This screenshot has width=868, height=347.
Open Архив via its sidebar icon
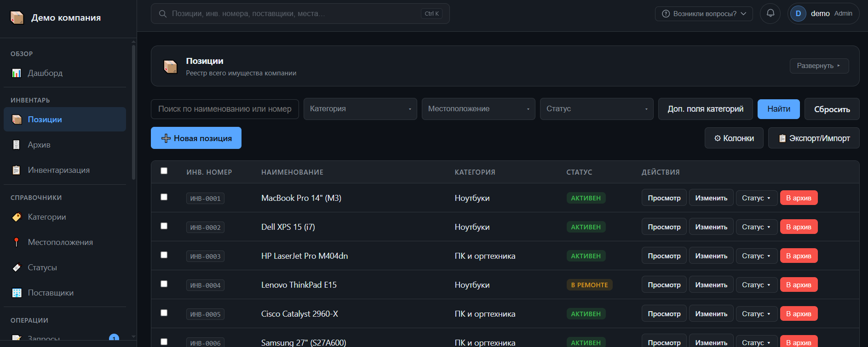pos(17,145)
